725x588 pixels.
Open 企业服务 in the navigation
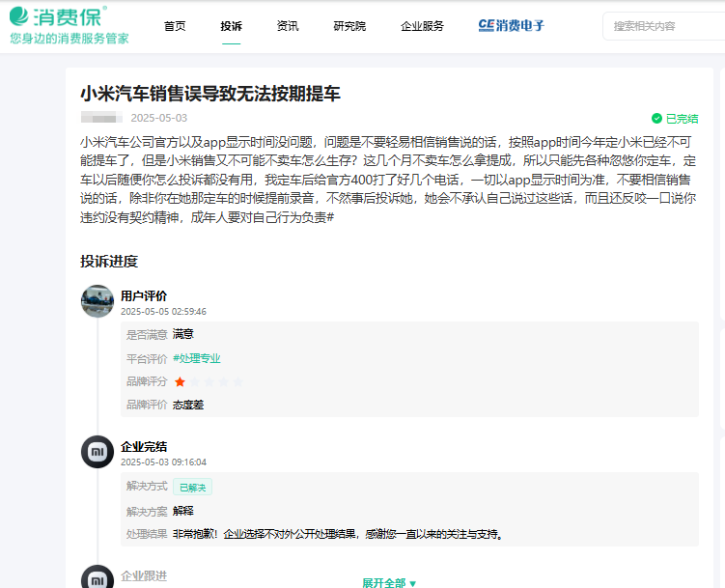422,26
